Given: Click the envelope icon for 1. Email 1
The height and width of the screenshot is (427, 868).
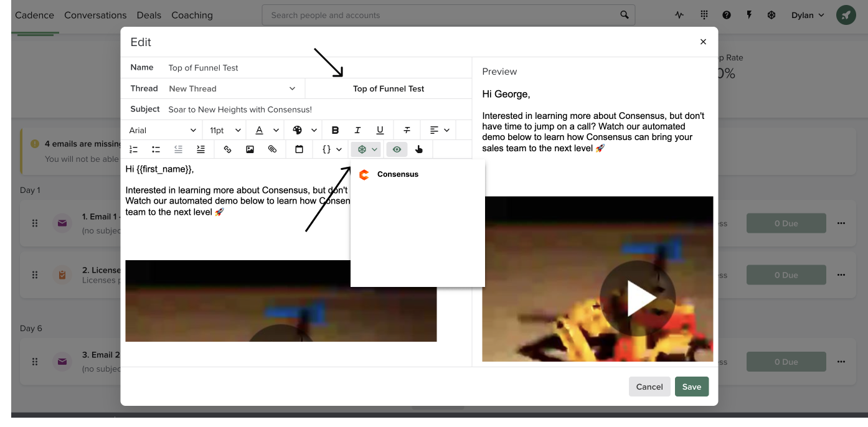Looking at the screenshot, I should pos(62,223).
